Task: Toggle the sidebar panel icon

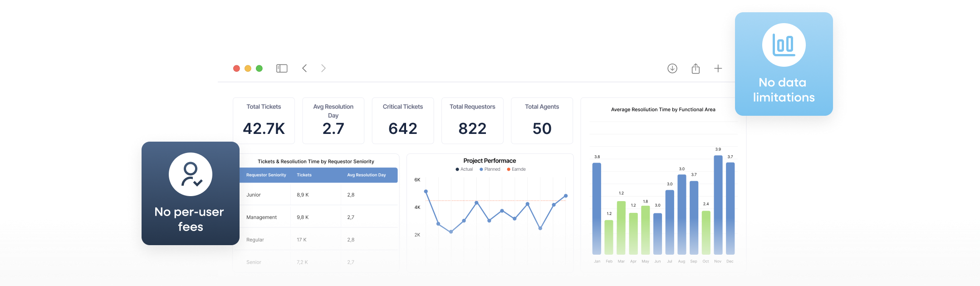Action: pos(282,69)
